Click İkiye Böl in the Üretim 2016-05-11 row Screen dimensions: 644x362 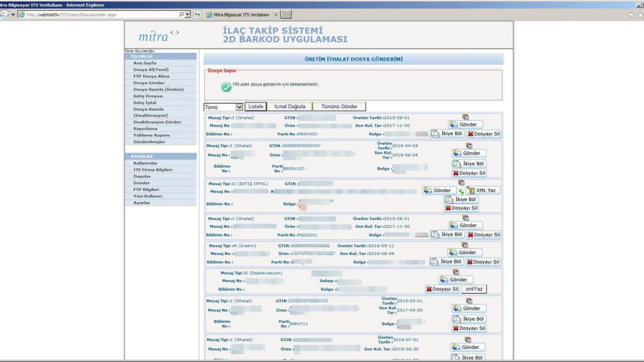click(x=446, y=261)
